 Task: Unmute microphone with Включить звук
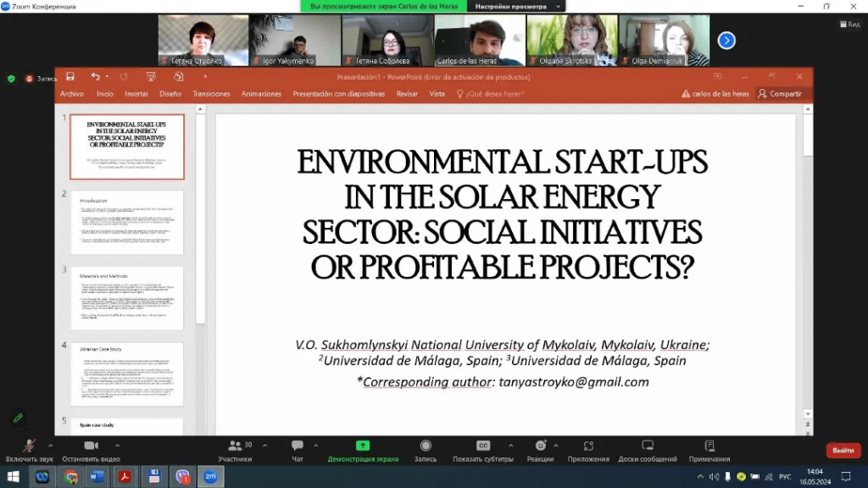30,446
